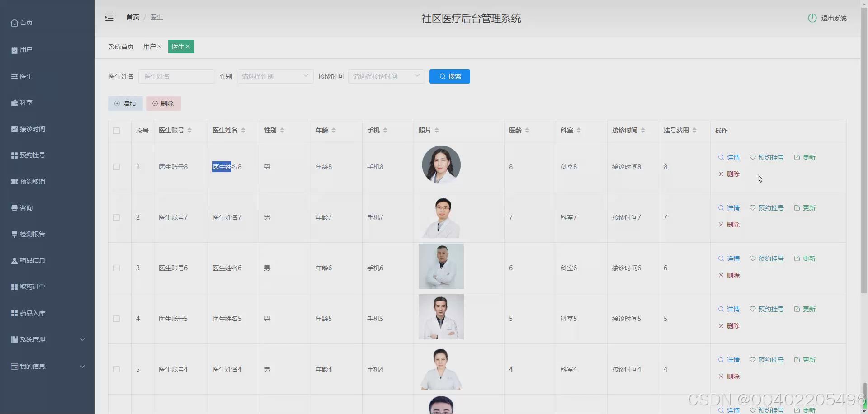Switch to the 用户 tab
Viewport: 868px width, 414px height.
[x=149, y=47]
